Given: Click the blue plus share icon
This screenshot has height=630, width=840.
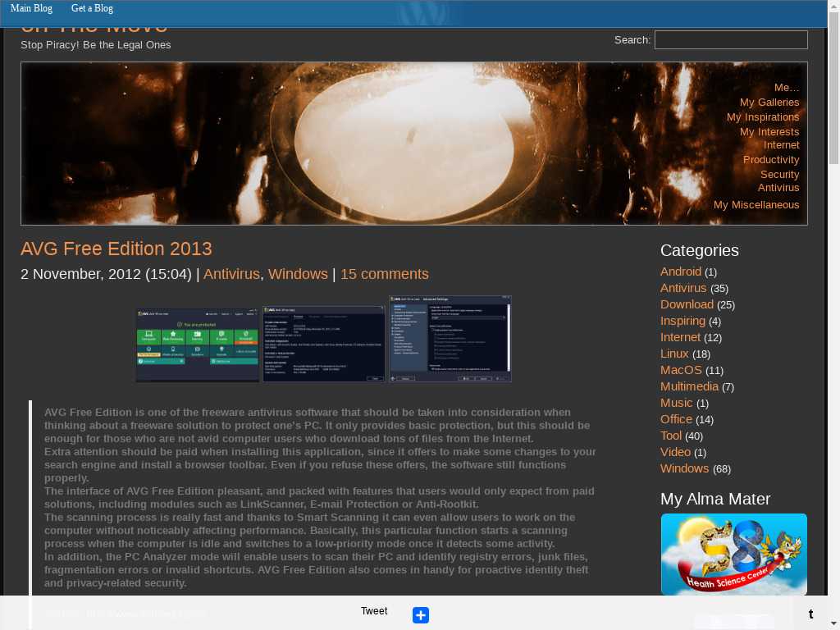Looking at the screenshot, I should (x=421, y=615).
